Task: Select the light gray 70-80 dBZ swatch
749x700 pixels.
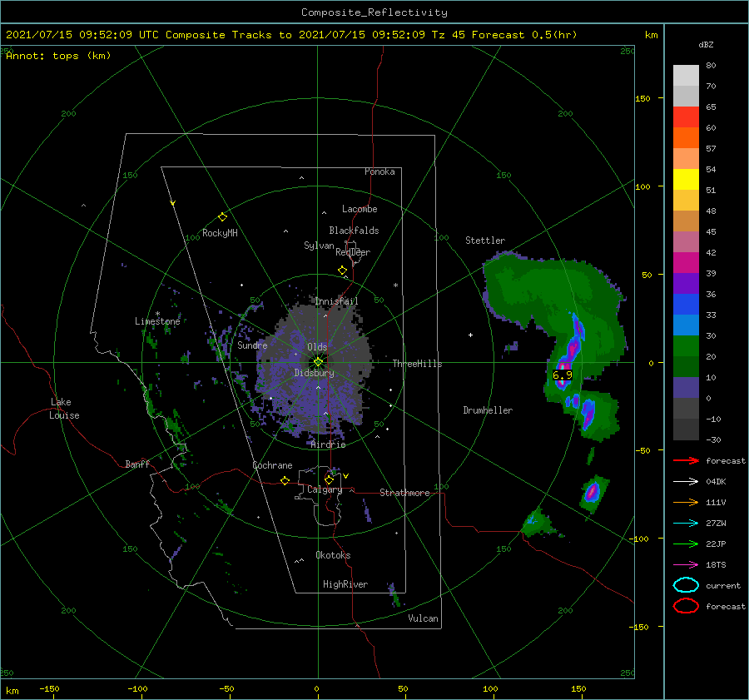Action: click(x=686, y=76)
